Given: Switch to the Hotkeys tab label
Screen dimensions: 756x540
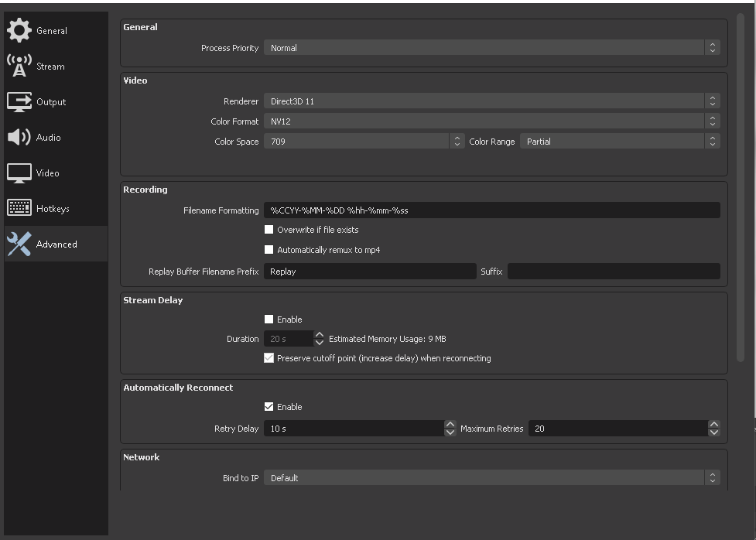Looking at the screenshot, I should tap(53, 209).
